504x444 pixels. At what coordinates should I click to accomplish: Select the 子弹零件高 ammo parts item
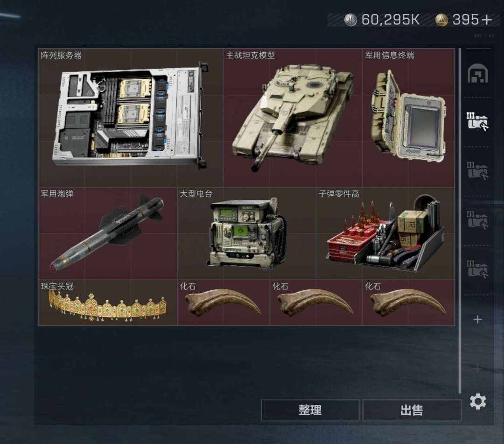[385, 233]
